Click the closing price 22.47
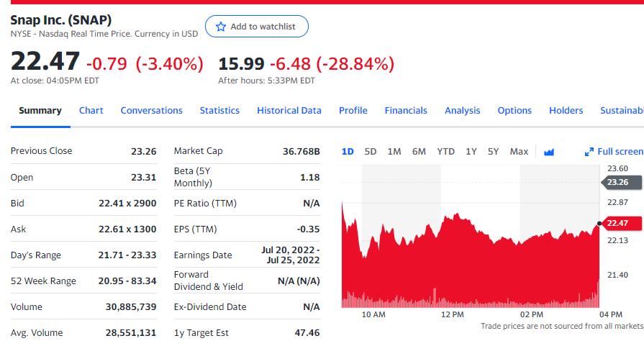 45,61
